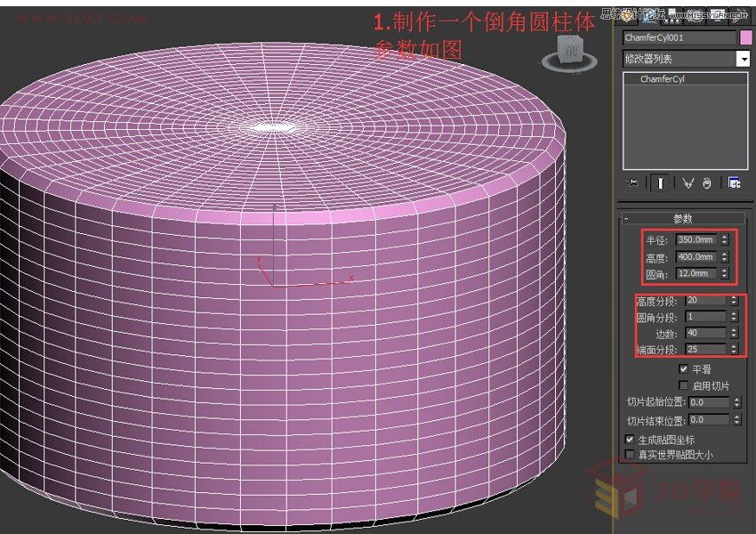Decrease 高度分段 segments with down arrow
The image size is (756, 534).
733,304
